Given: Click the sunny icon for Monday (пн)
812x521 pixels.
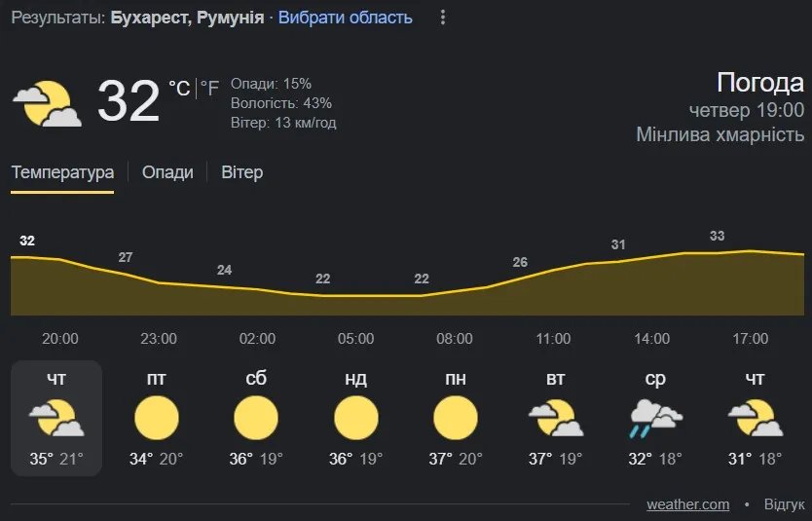Looking at the screenshot, I should (455, 419).
